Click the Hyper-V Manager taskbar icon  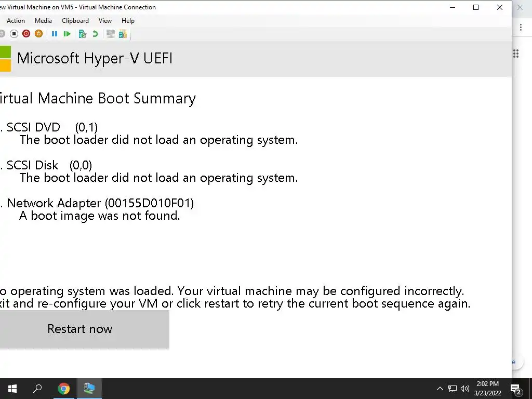[89, 389]
